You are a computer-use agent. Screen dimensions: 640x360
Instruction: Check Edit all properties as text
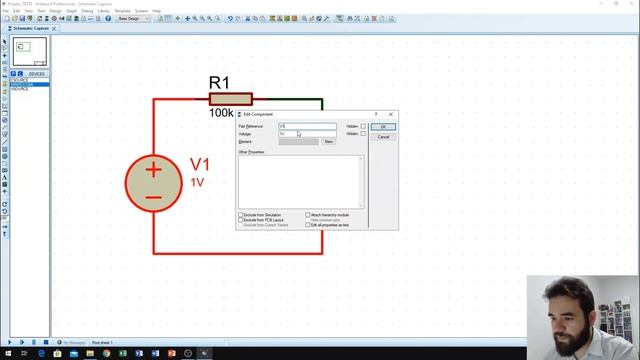308,225
